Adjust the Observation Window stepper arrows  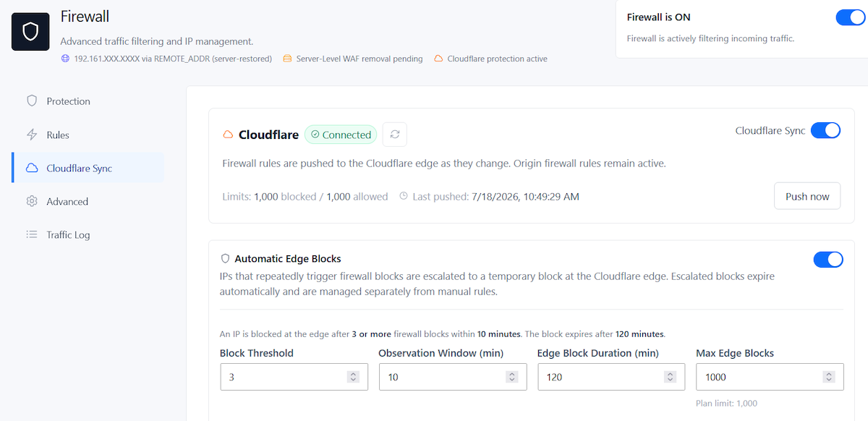point(511,377)
